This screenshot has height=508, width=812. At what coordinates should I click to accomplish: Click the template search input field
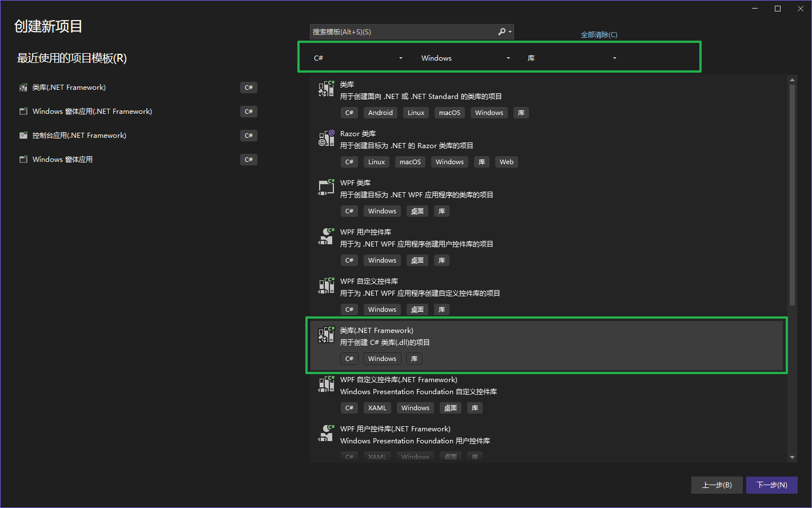(403, 31)
